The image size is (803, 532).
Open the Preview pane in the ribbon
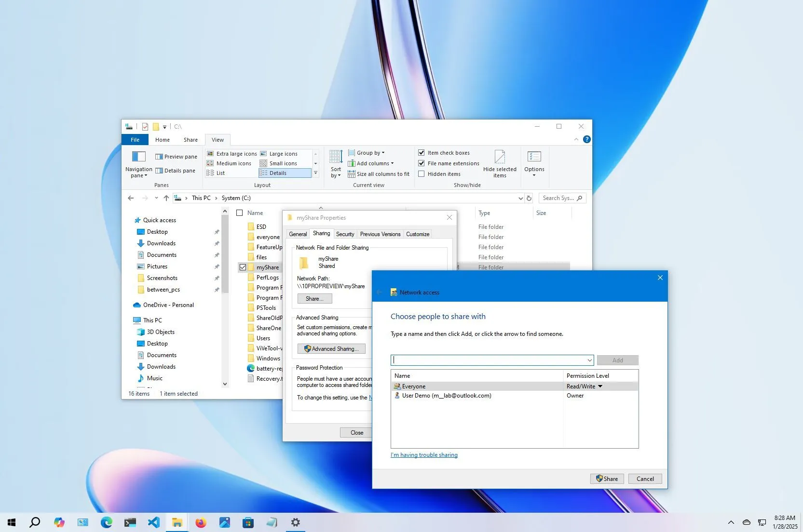[176, 156]
